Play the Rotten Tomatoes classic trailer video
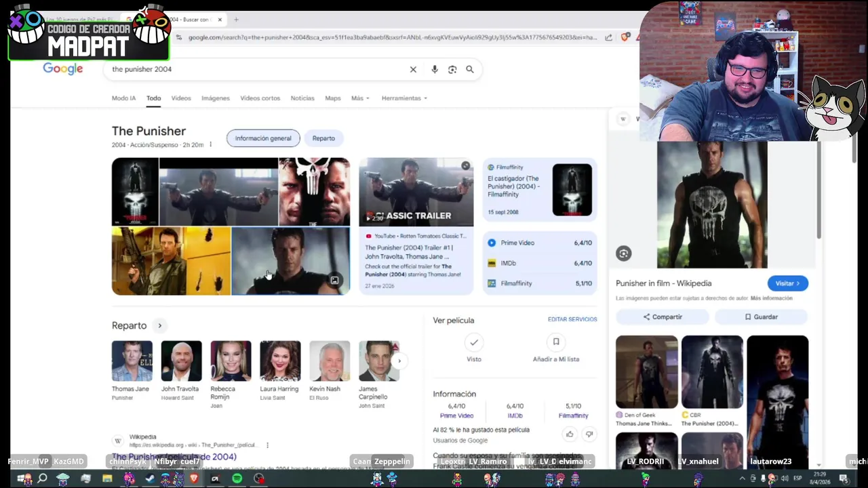Viewport: 868px width, 488px height. 416,192
